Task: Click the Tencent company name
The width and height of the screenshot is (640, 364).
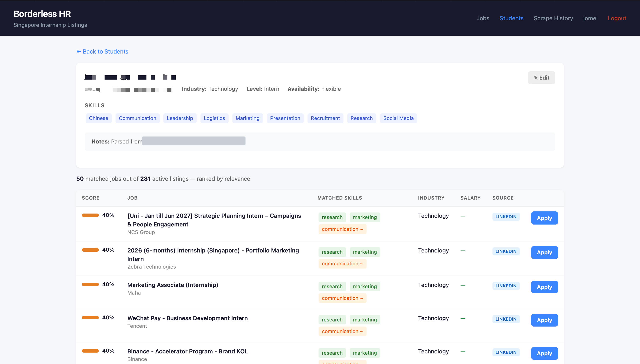Action: pos(137,326)
